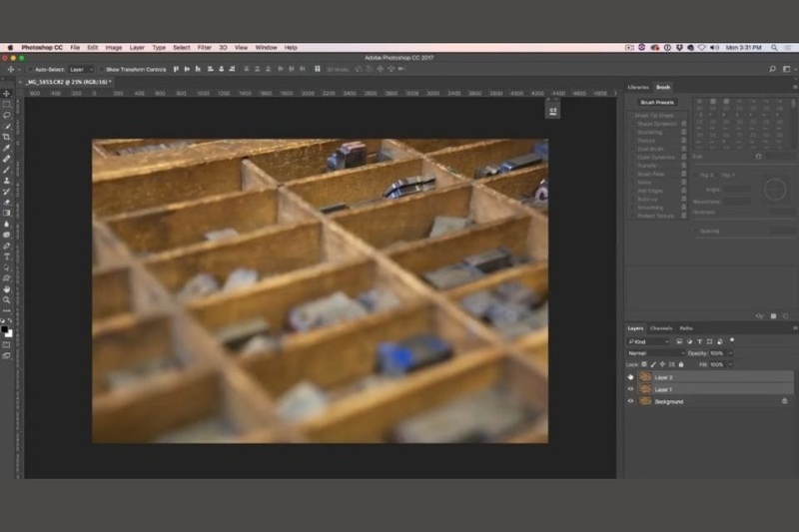Screen dimensions: 799x532
Task: Change Screen Mode icon in toolbar
Action: tap(7, 356)
